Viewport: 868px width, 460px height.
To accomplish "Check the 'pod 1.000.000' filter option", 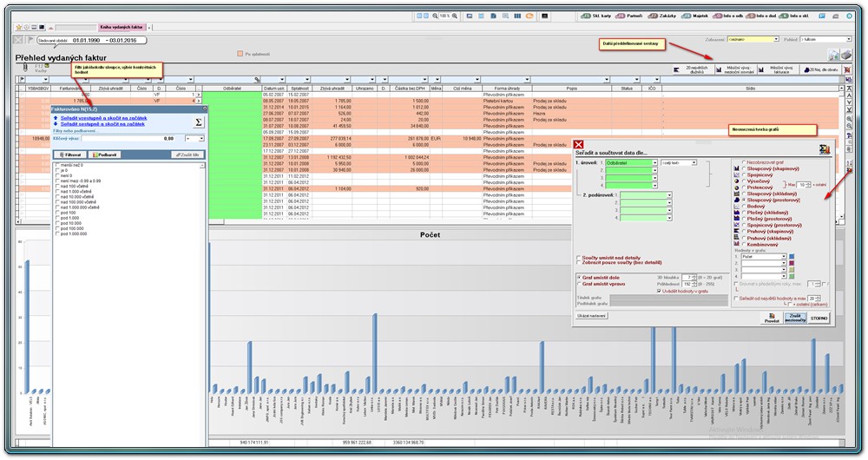I will coord(57,233).
